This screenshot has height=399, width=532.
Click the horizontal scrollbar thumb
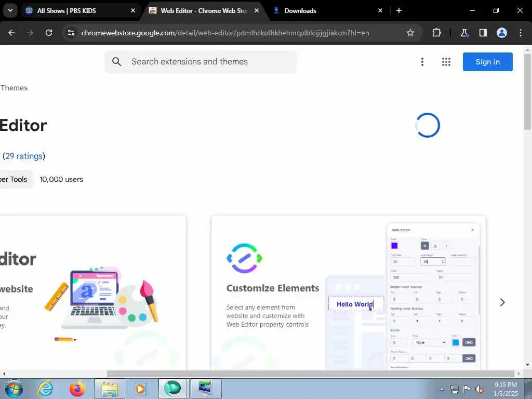click(x=311, y=374)
